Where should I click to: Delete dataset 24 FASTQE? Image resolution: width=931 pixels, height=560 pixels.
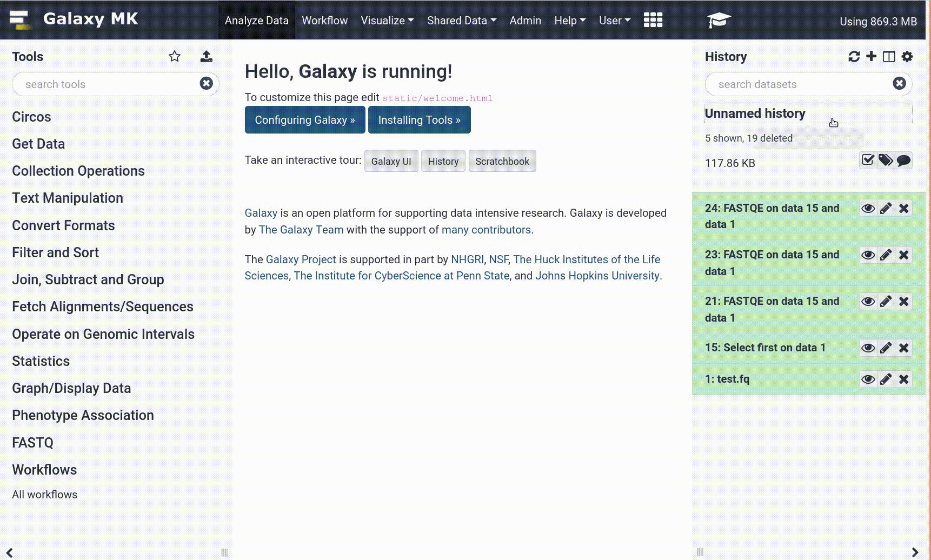[904, 209]
